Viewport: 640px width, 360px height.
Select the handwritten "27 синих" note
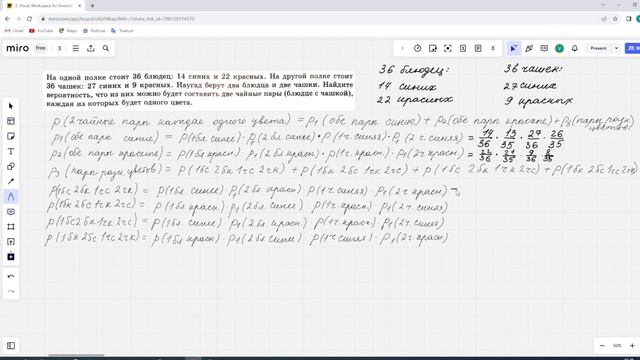[530, 86]
